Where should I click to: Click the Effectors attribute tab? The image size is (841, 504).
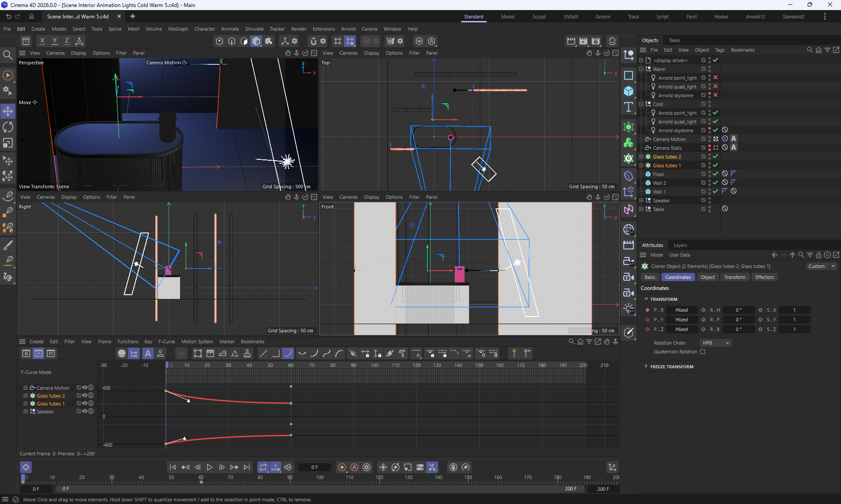pyautogui.click(x=764, y=277)
